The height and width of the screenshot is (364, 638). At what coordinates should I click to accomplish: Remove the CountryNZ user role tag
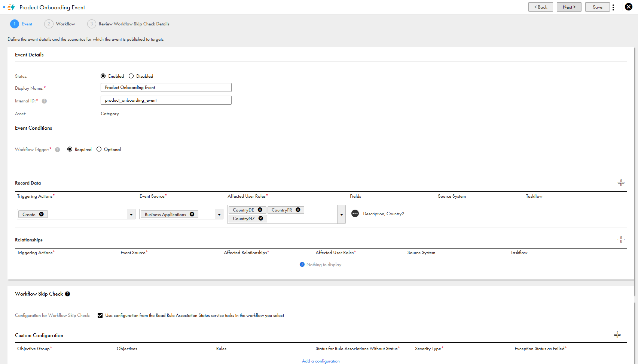tap(261, 218)
